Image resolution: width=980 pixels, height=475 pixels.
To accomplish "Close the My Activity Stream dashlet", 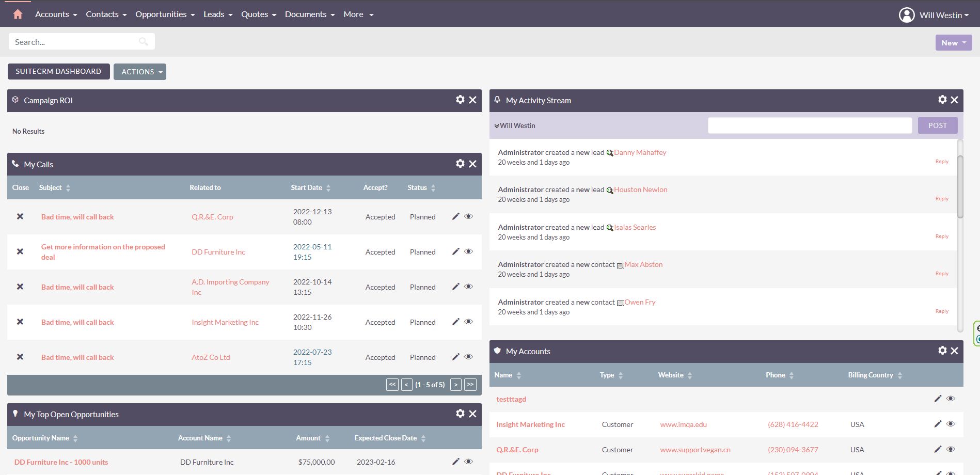I will coord(954,100).
